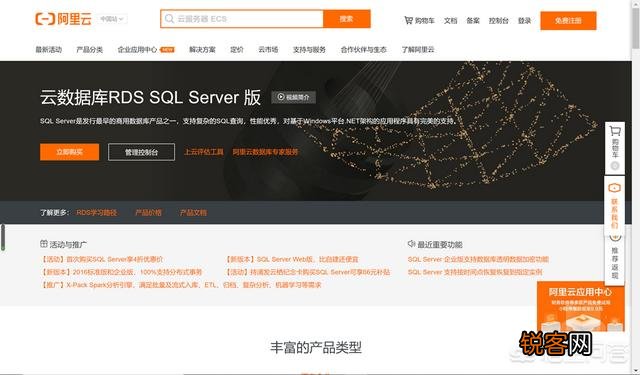Open the 产品文档 link
This screenshot has height=375, width=640.
click(x=193, y=213)
